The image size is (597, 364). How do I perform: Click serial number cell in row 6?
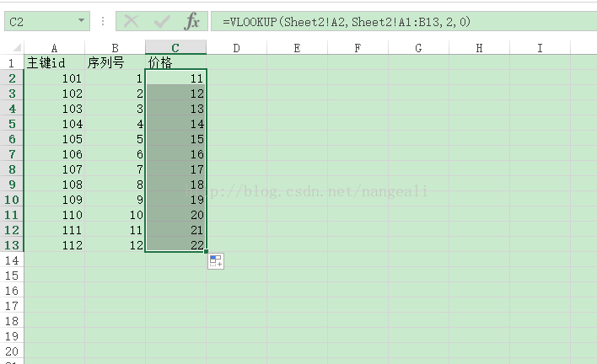(x=115, y=139)
